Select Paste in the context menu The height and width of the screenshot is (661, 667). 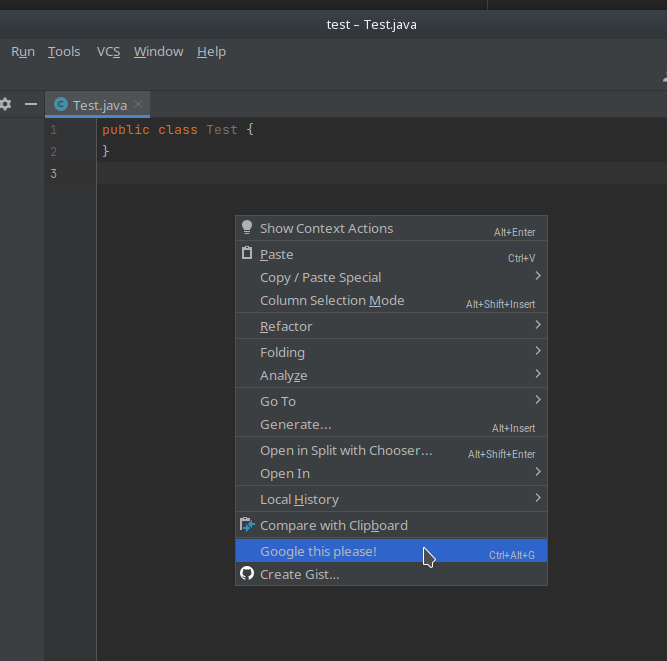click(x=391, y=254)
